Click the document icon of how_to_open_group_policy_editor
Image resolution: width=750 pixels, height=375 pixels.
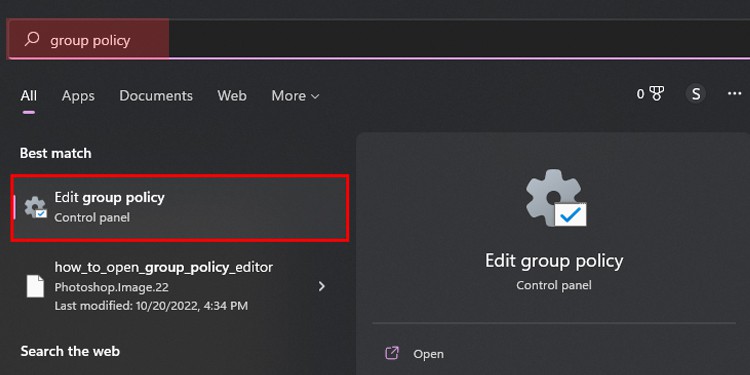point(35,286)
